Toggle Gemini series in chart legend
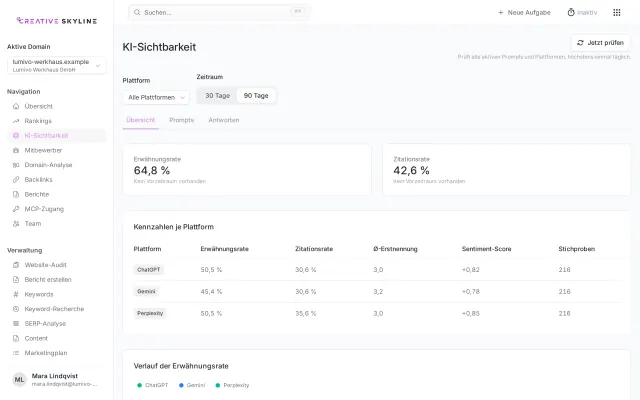The width and height of the screenshot is (640, 400). pyautogui.click(x=192, y=385)
